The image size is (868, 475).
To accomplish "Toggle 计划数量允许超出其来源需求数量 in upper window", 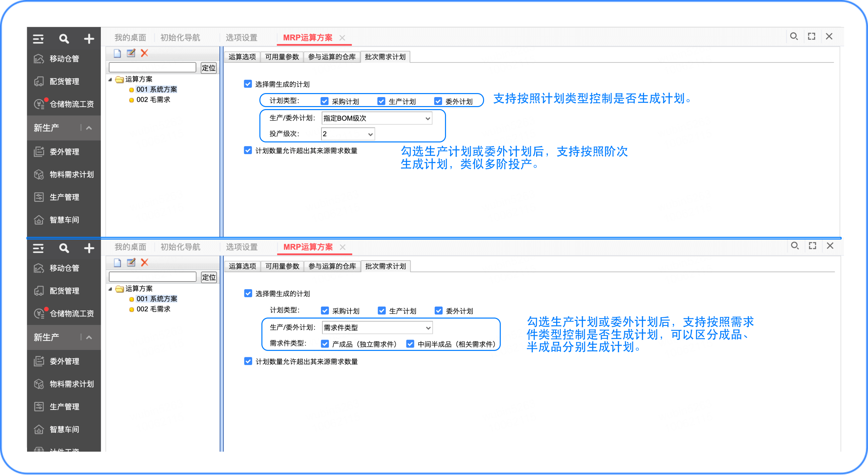I will (x=248, y=150).
